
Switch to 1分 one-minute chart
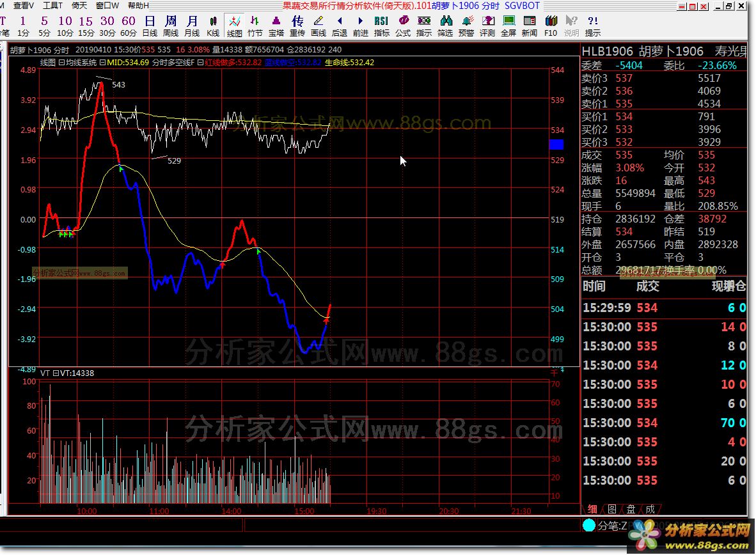[x=22, y=26]
